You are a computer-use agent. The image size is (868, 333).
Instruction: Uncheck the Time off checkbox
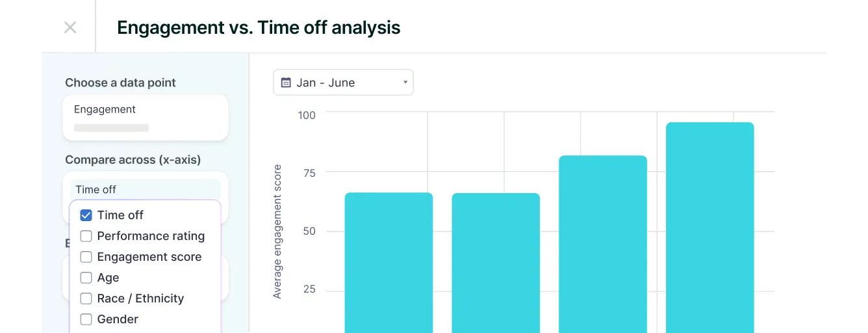86,215
